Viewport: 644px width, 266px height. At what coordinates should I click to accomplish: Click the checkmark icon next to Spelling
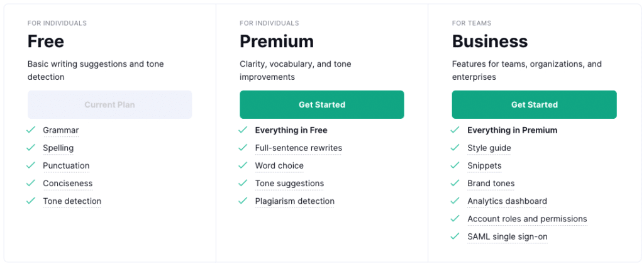[31, 147]
